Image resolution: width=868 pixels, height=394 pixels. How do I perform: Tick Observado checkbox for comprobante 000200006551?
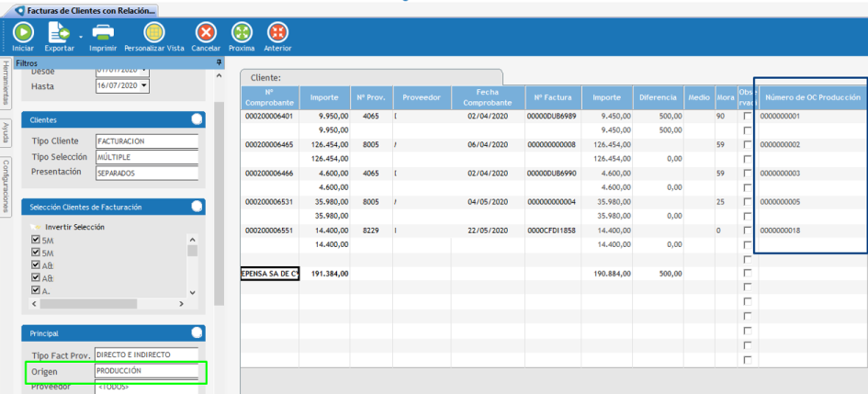[x=748, y=231]
